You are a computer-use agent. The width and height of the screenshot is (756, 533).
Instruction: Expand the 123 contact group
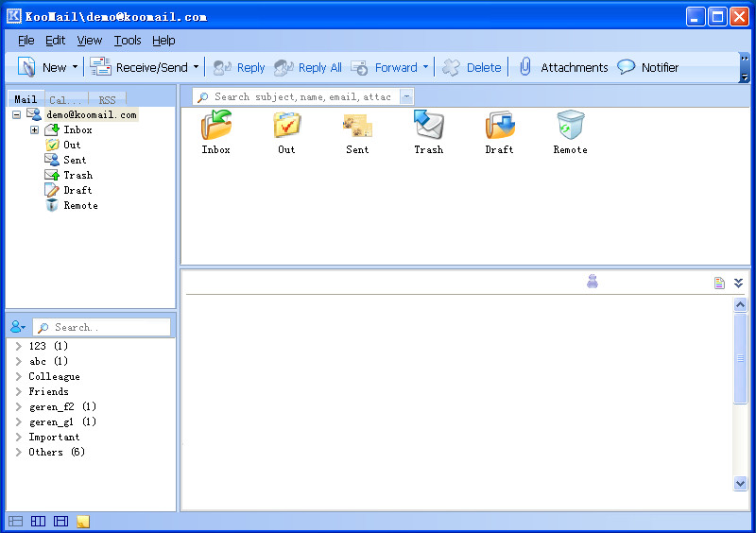pyautogui.click(x=19, y=346)
